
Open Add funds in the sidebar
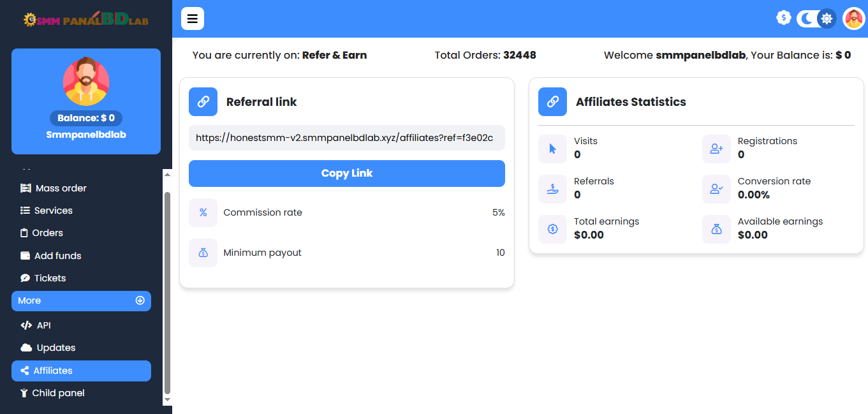click(x=57, y=256)
